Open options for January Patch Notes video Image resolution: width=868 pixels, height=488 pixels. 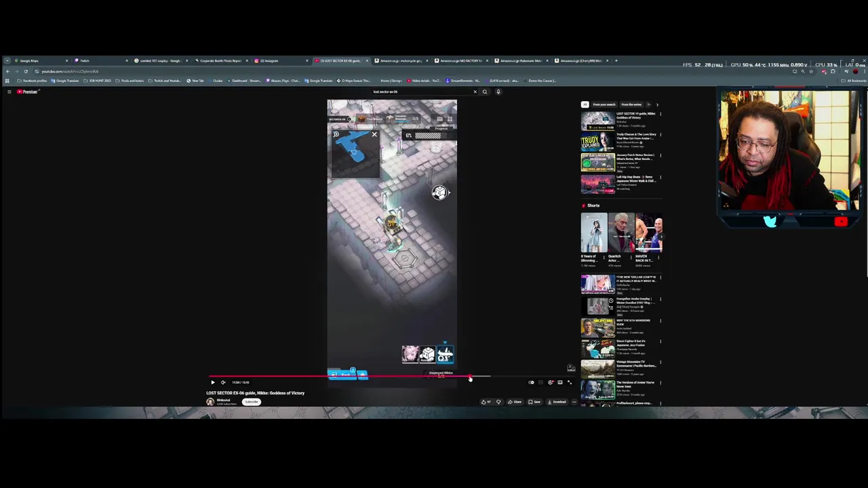pyautogui.click(x=660, y=156)
